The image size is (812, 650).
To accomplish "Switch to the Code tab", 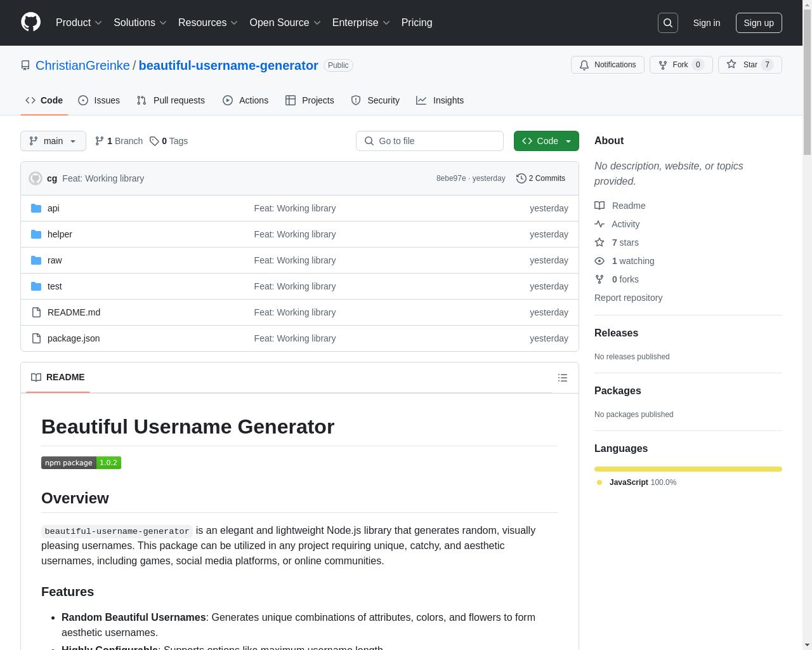I will tap(44, 100).
